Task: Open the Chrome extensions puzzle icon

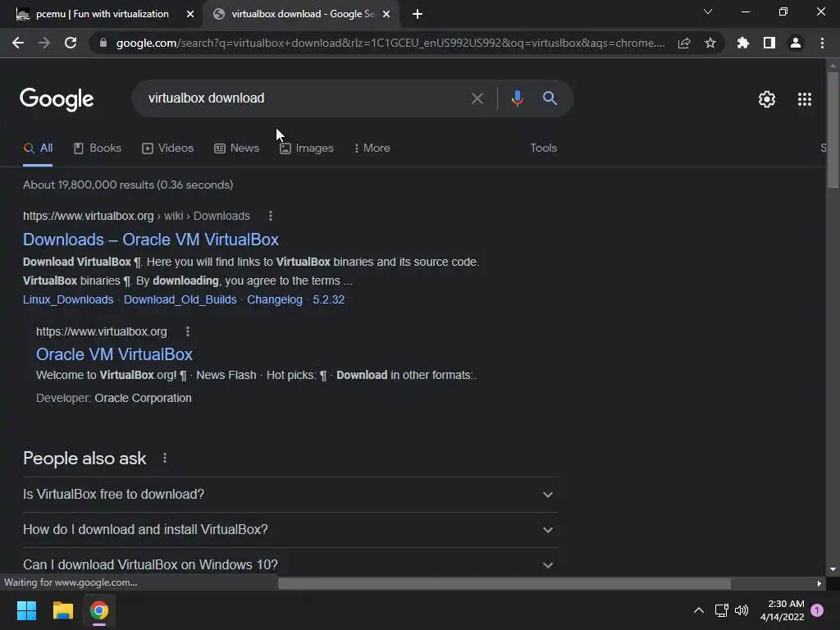Action: [743, 43]
